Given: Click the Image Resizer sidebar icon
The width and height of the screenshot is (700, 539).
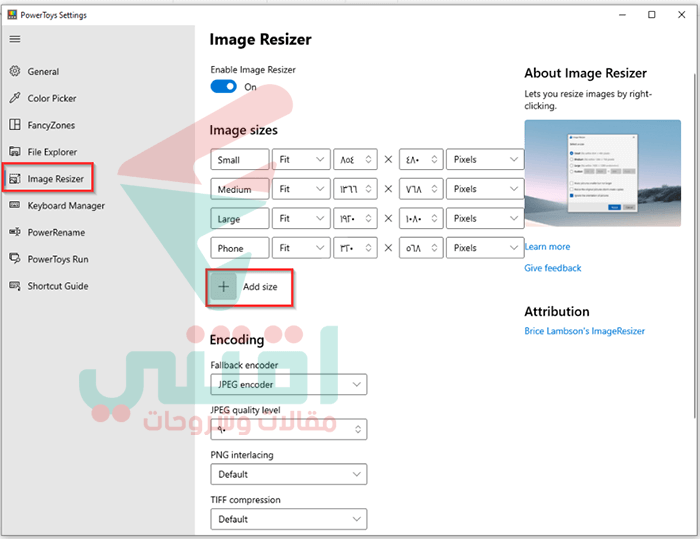Looking at the screenshot, I should pyautogui.click(x=15, y=179).
